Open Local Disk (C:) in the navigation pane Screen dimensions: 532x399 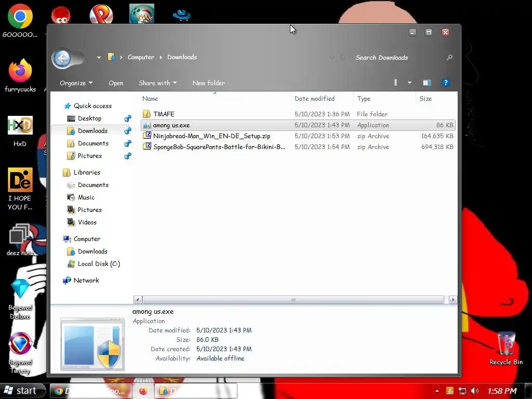[99, 264]
